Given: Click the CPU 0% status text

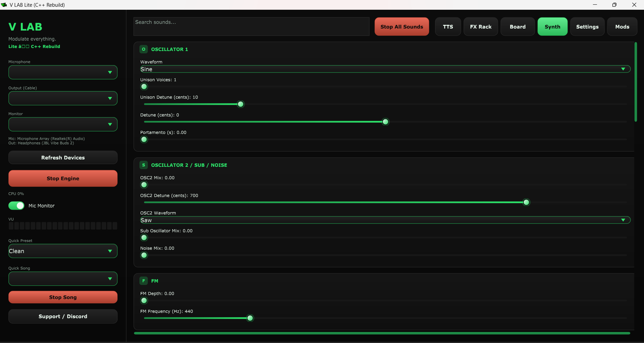Looking at the screenshot, I should [16, 194].
